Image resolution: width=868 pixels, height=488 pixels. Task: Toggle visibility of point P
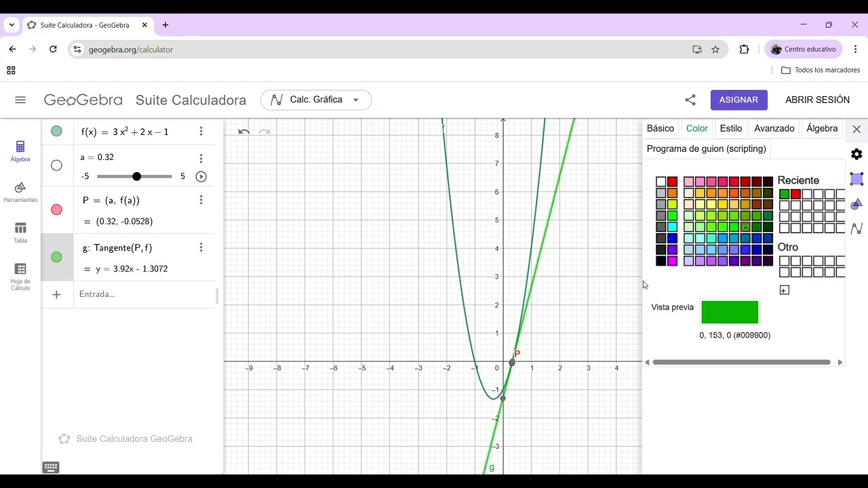56,209
